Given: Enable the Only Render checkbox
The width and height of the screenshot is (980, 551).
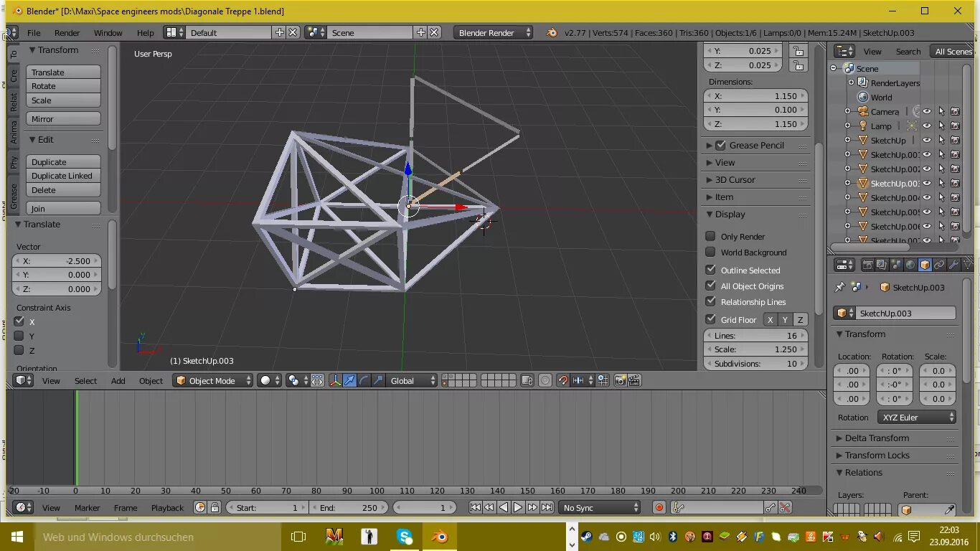Looking at the screenshot, I should point(710,236).
